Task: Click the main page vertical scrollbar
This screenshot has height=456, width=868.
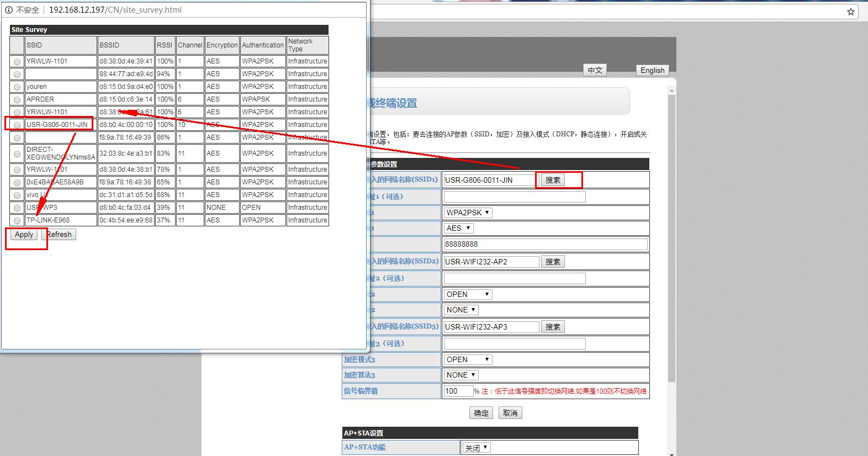Action: tap(671, 237)
